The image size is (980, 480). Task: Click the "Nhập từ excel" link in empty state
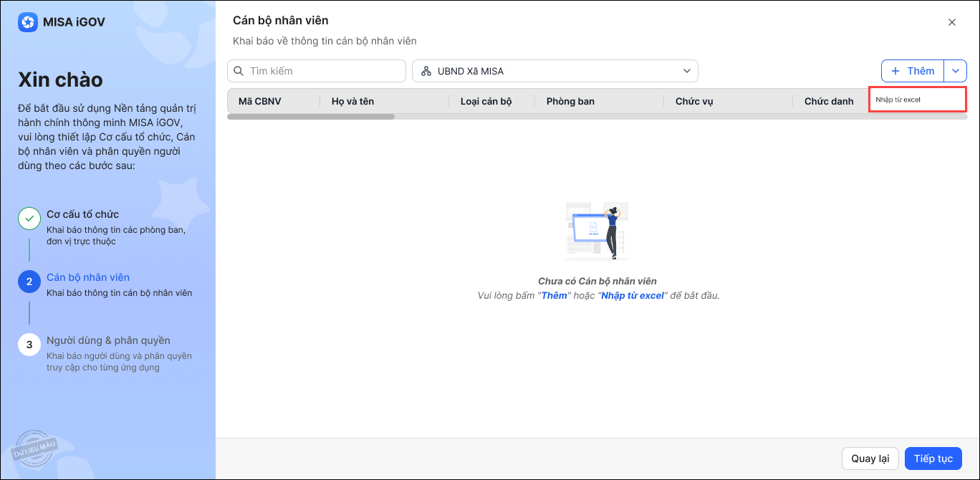[633, 295]
